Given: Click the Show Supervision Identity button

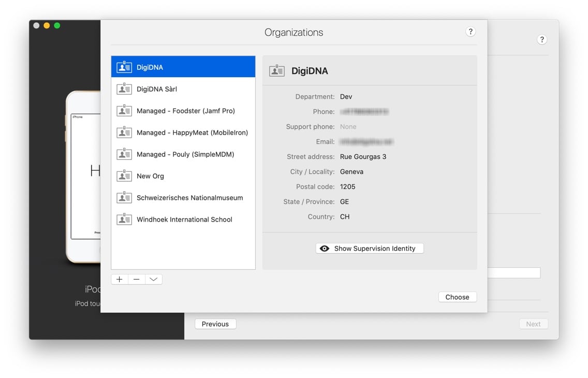Looking at the screenshot, I should click(370, 248).
